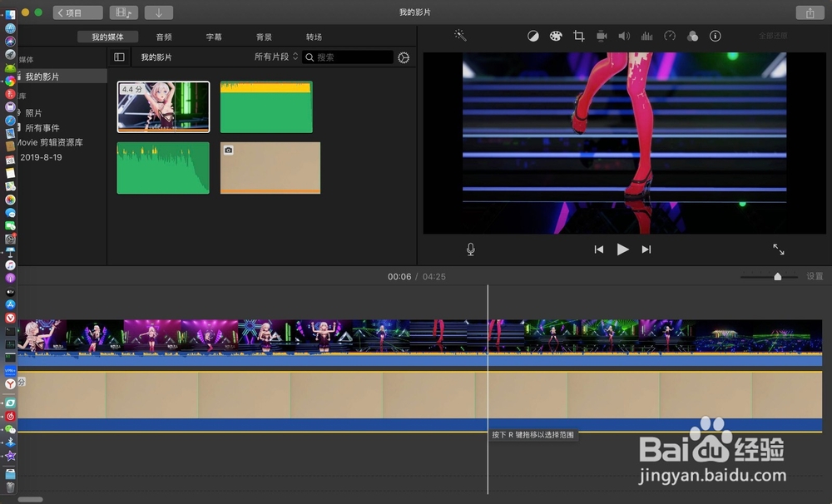The image size is (832, 504).
Task: Click the share export icon
Action: pos(810,12)
